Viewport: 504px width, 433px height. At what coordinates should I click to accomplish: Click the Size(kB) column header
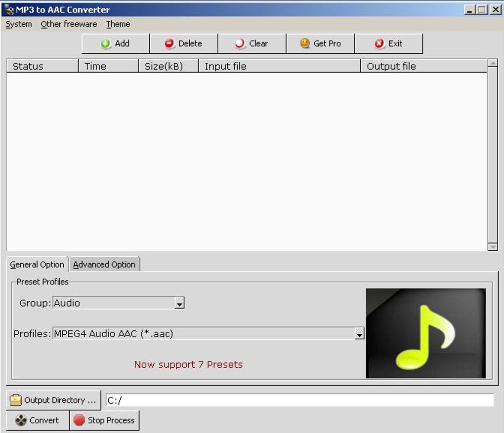[x=168, y=66]
